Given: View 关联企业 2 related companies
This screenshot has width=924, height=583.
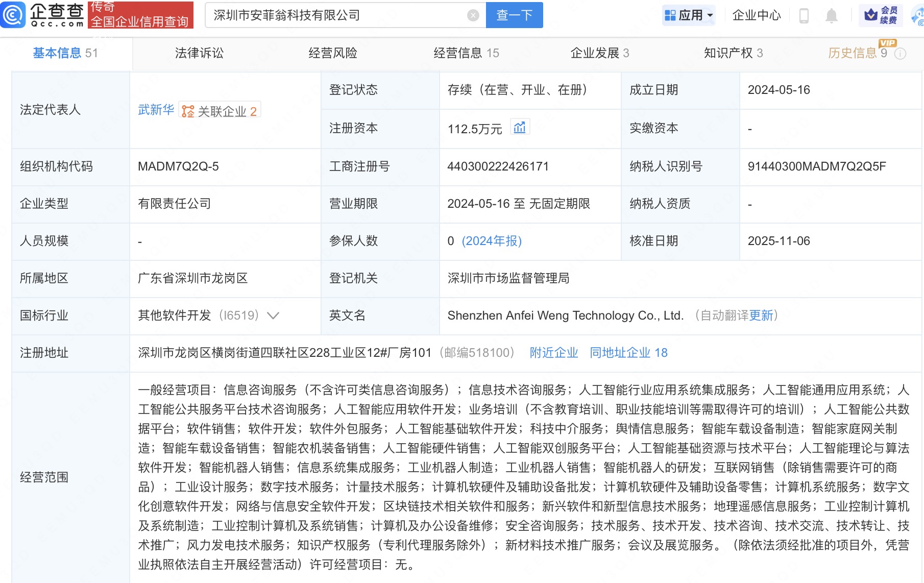Looking at the screenshot, I should (x=220, y=111).
